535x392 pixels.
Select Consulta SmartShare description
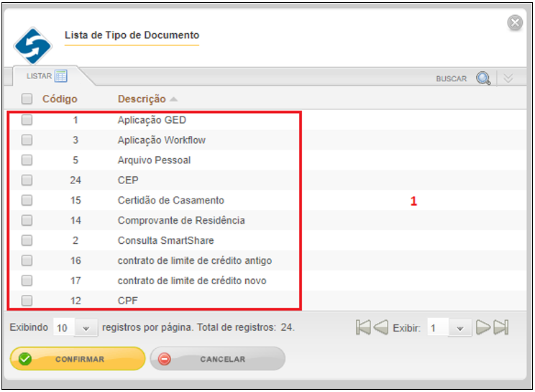tap(166, 240)
